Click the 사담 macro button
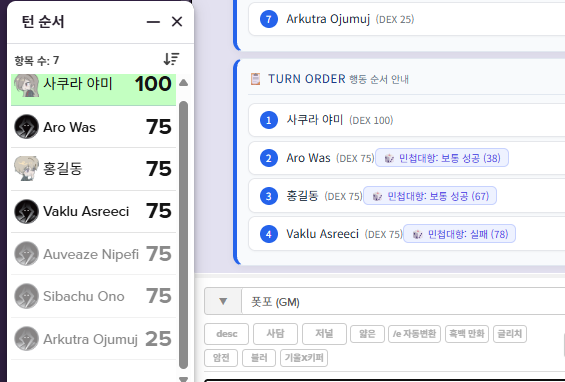This screenshot has height=382, width=565. [x=276, y=334]
